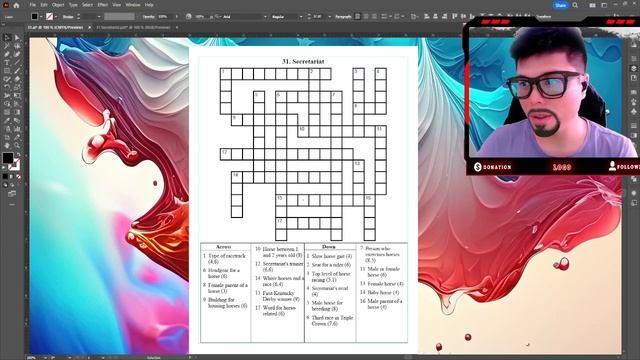Open the Effect menu
Image resolution: width=640 pixels, height=360 pixels.
pyautogui.click(x=102, y=5)
